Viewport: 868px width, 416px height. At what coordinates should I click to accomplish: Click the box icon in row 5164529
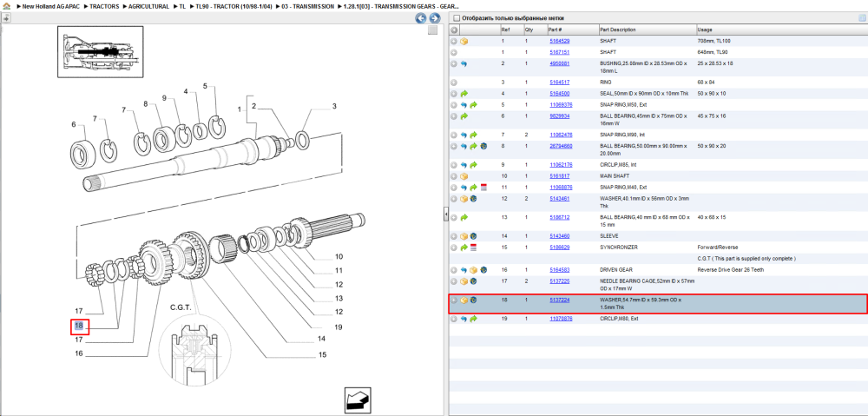(464, 41)
